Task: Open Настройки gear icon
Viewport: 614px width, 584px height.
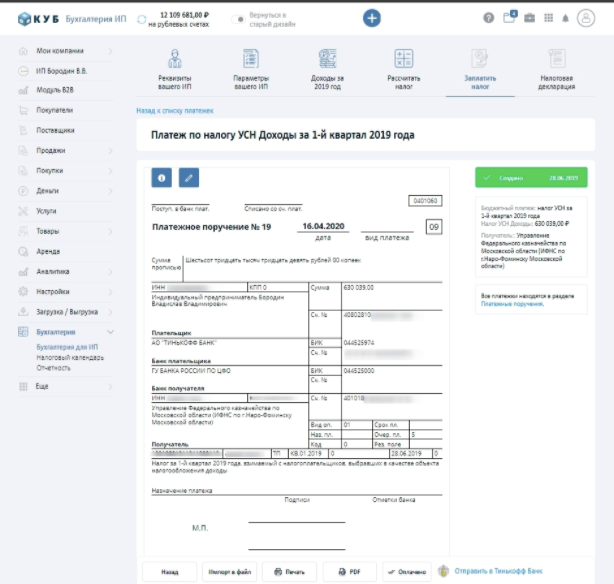Action: (x=23, y=291)
